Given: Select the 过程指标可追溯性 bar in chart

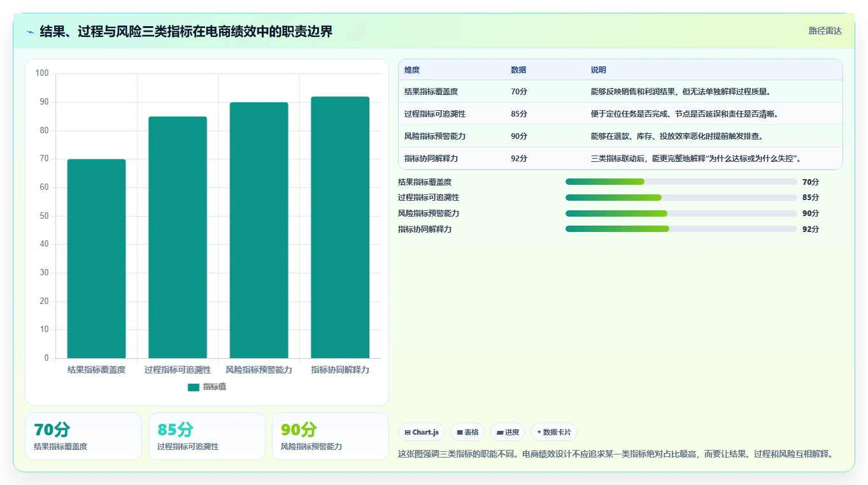Looking at the screenshot, I should 178,237.
